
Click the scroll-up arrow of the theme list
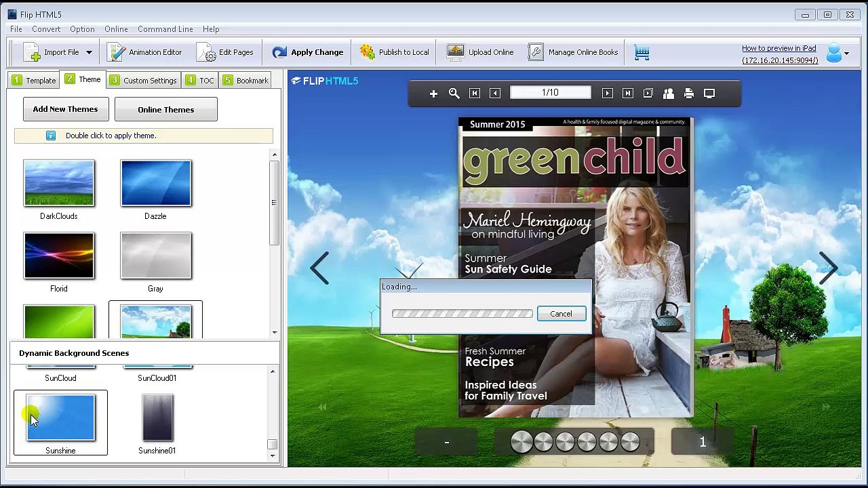pyautogui.click(x=274, y=155)
